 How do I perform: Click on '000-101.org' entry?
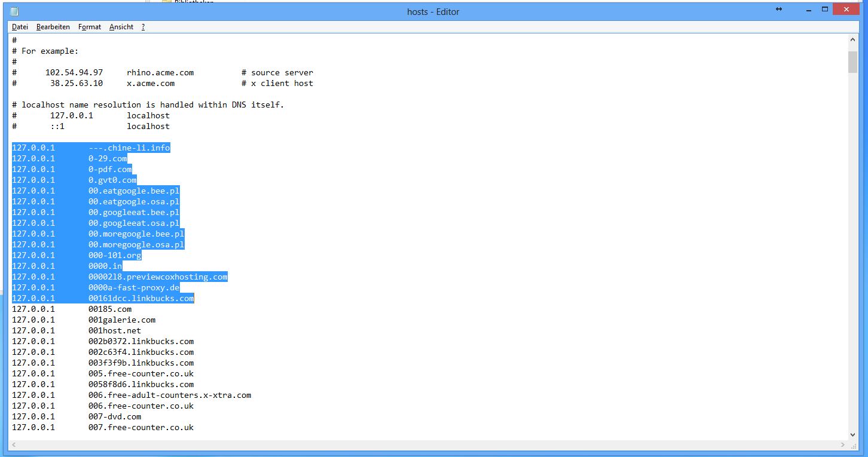[x=115, y=255]
